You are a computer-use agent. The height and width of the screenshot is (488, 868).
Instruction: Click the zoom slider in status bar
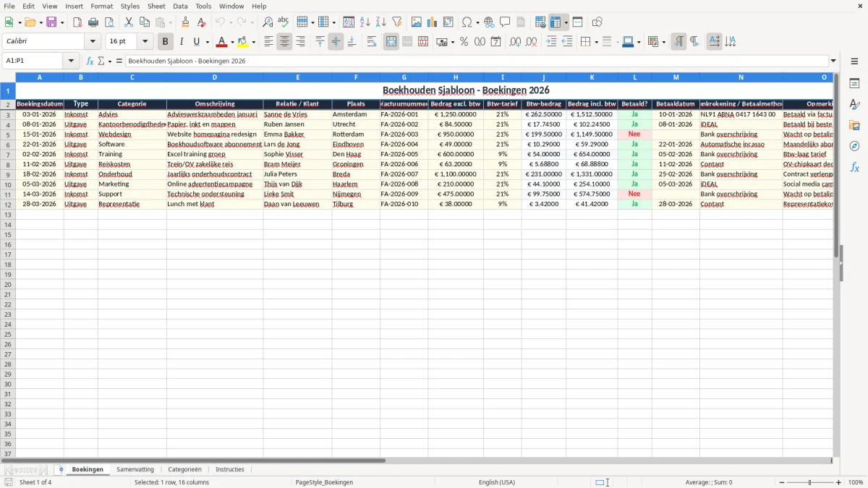coord(810,482)
